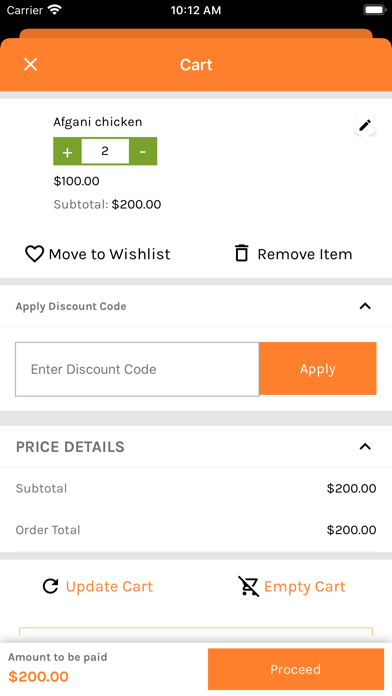Select Move to Wishlist text

110,254
